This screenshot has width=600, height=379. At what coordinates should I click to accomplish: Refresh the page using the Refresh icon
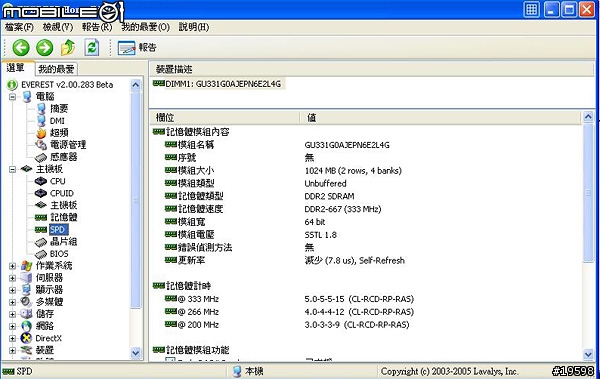[92, 47]
